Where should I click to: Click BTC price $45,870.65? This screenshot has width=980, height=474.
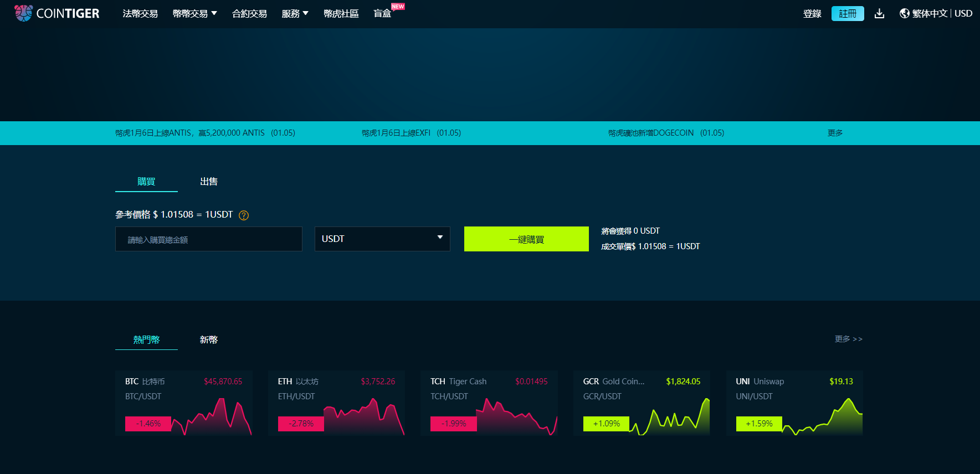[x=223, y=382]
